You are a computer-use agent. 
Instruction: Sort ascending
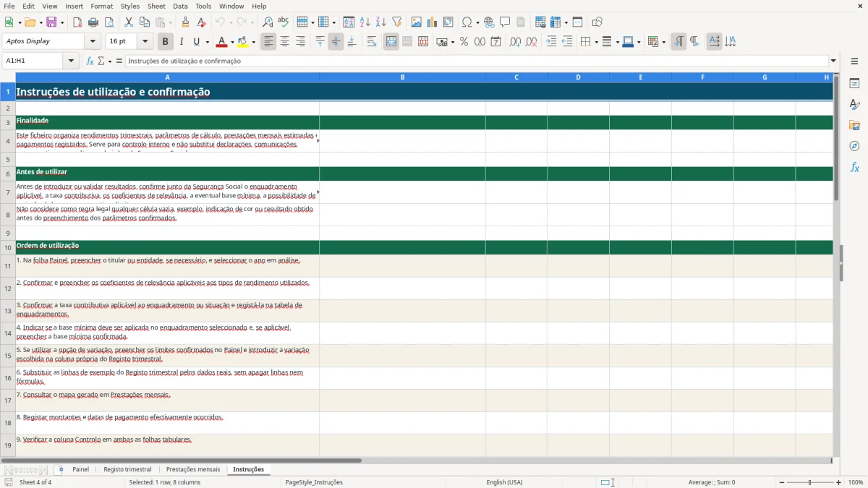point(365,22)
